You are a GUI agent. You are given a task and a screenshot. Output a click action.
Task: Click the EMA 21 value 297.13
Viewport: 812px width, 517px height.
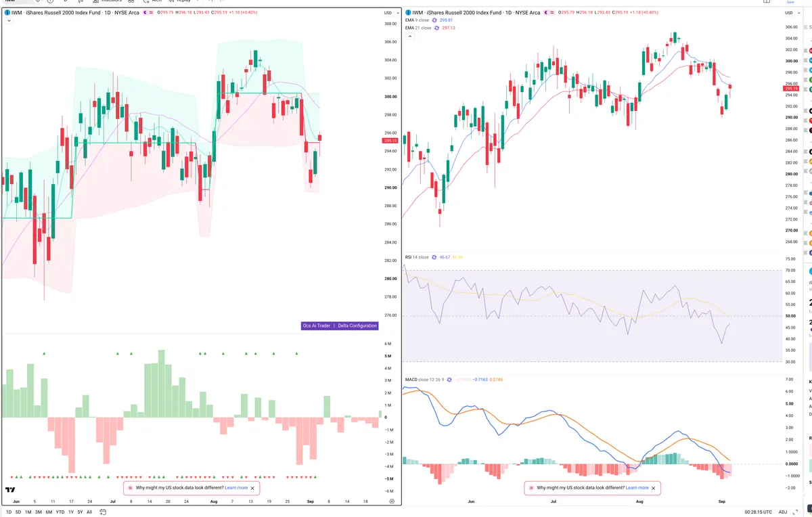pos(448,28)
